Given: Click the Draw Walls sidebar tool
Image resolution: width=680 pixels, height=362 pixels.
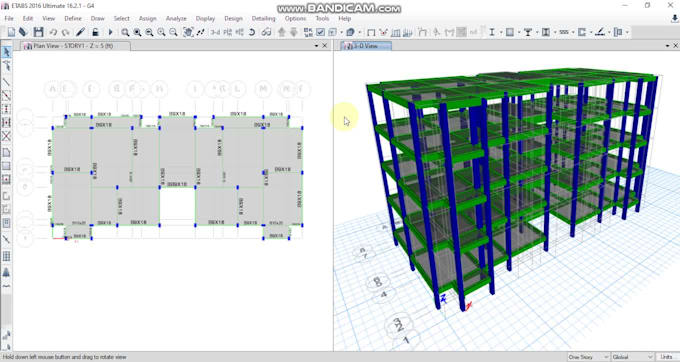Looking at the screenshot, I should pyautogui.click(x=7, y=196).
